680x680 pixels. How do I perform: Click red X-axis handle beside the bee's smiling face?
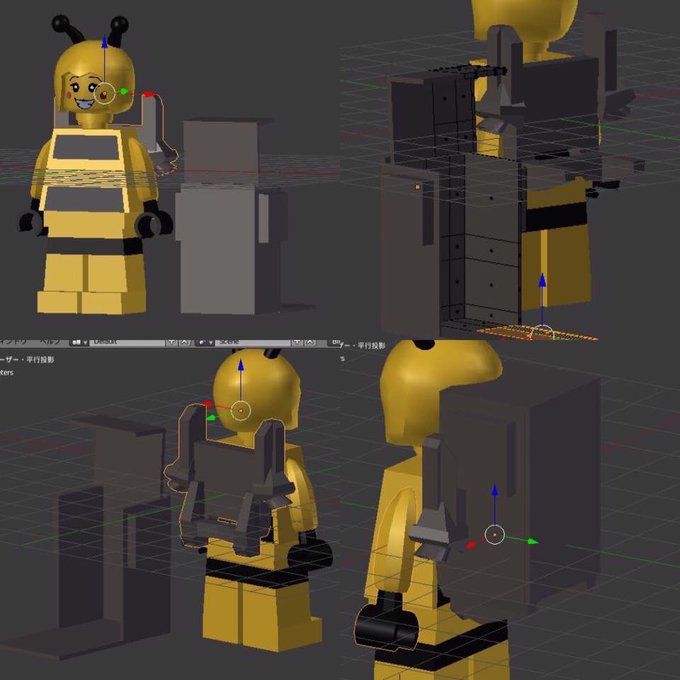coord(148,94)
